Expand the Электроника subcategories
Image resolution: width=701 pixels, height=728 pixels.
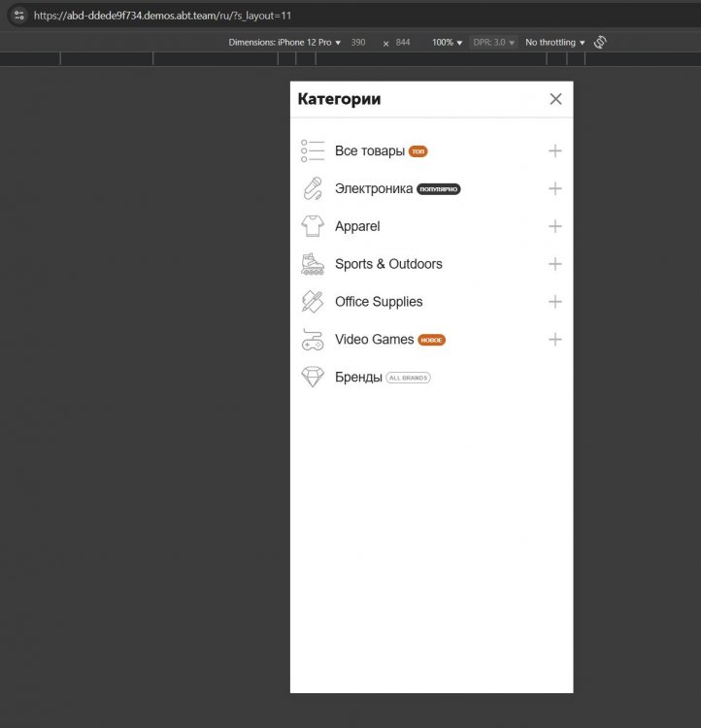pyautogui.click(x=554, y=188)
